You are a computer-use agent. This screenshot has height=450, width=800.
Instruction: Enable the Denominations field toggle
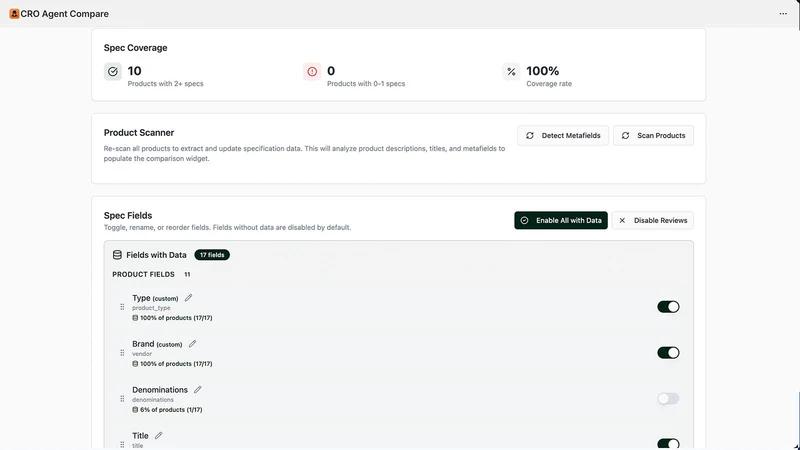coord(668,398)
